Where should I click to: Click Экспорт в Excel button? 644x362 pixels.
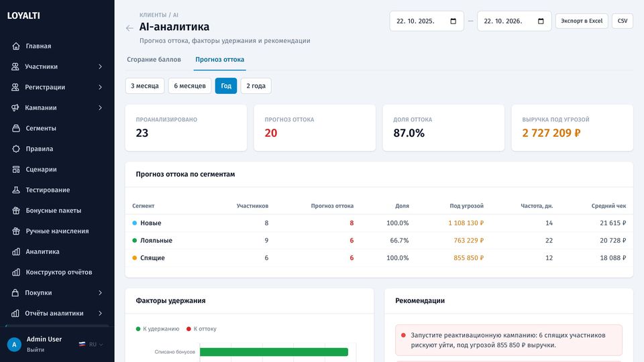pyautogui.click(x=582, y=21)
